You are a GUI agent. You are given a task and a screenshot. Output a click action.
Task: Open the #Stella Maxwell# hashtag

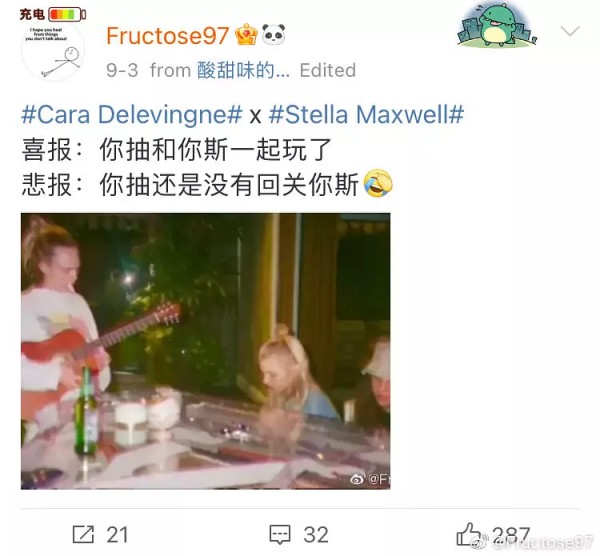366,114
